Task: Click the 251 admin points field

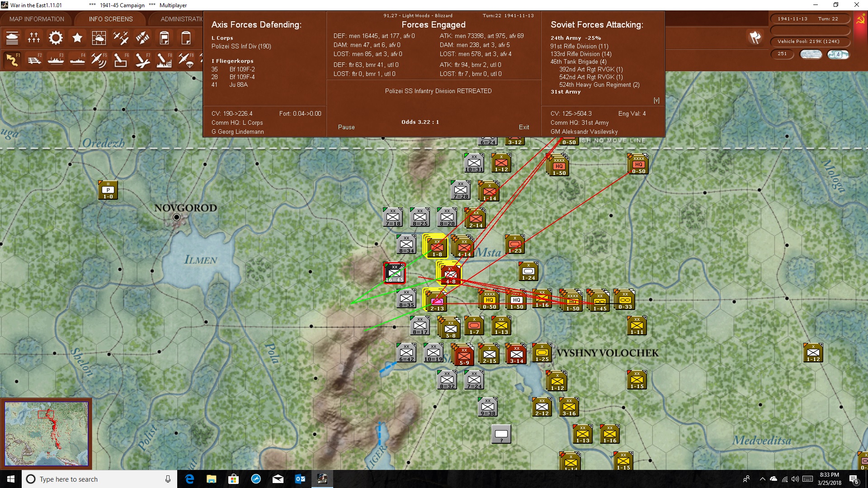Action: coord(782,54)
